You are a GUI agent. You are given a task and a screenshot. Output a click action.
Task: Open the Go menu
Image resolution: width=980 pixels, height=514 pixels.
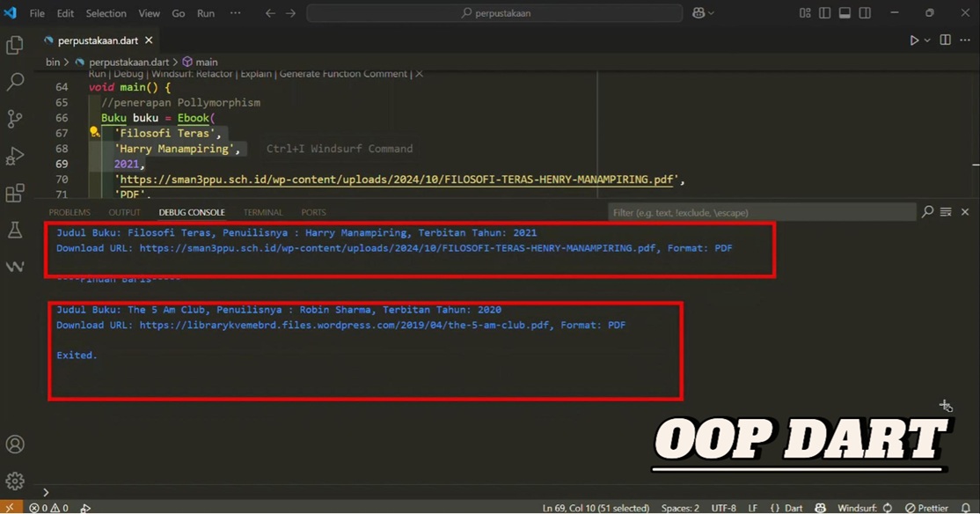coord(178,13)
